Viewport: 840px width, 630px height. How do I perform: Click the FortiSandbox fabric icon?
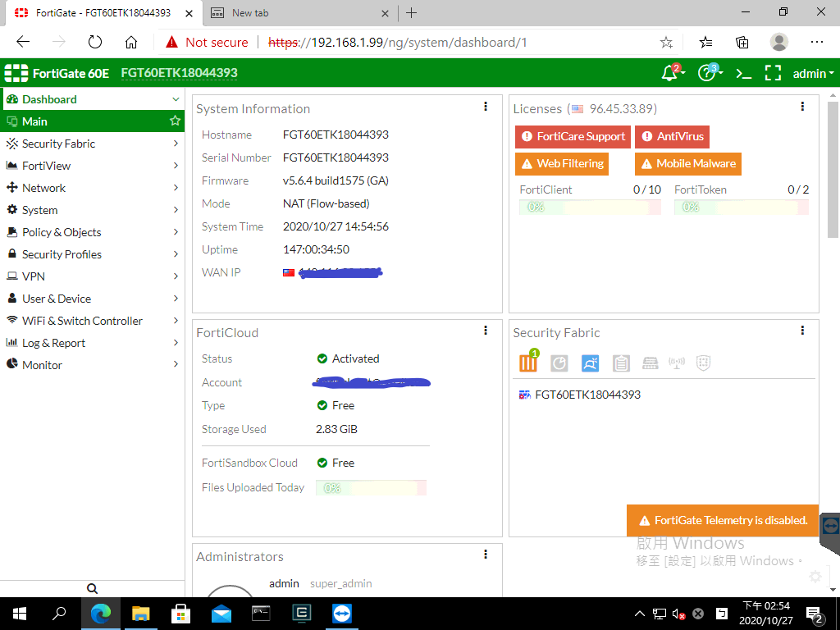point(590,363)
